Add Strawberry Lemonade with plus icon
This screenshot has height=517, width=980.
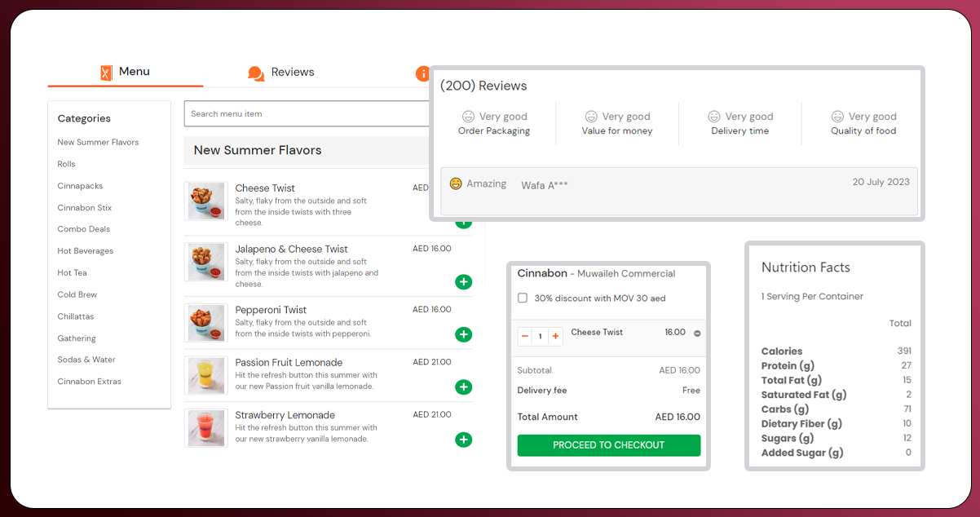click(463, 440)
